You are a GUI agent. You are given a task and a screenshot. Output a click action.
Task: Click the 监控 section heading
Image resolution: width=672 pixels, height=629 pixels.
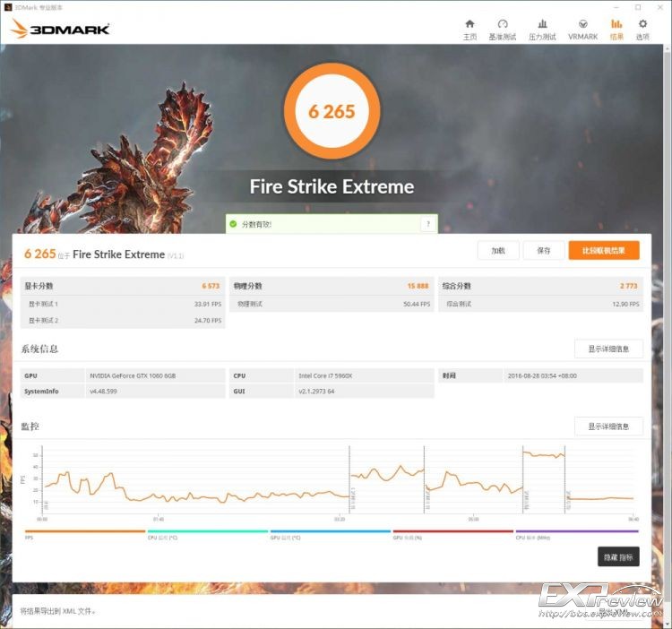[30, 427]
